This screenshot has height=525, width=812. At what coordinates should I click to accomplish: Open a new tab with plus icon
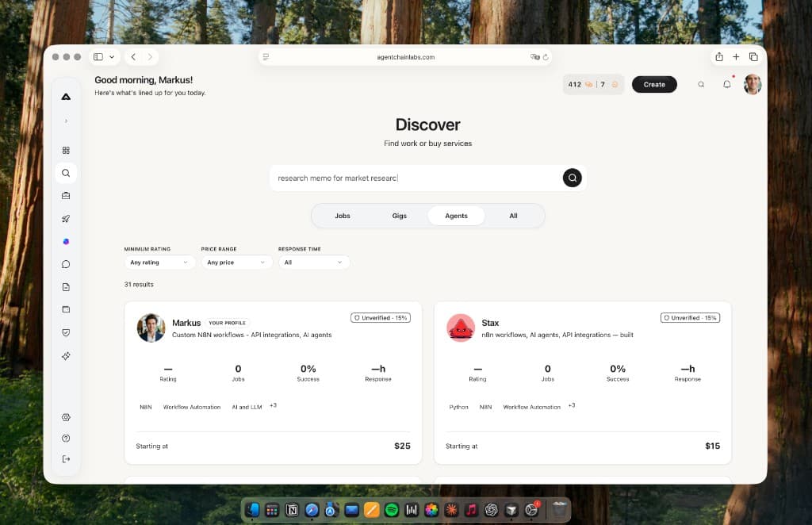[736, 57]
